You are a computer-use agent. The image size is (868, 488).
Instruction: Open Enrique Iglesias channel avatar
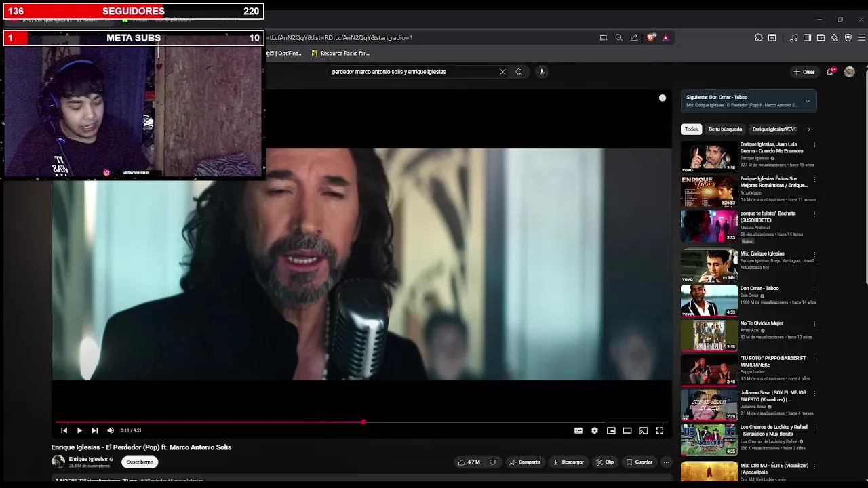(58, 462)
